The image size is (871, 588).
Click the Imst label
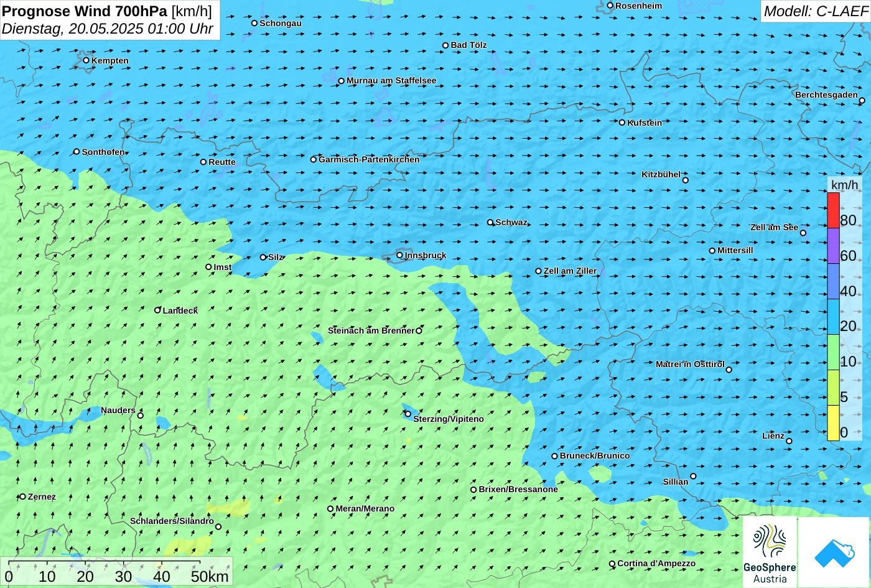click(x=223, y=267)
